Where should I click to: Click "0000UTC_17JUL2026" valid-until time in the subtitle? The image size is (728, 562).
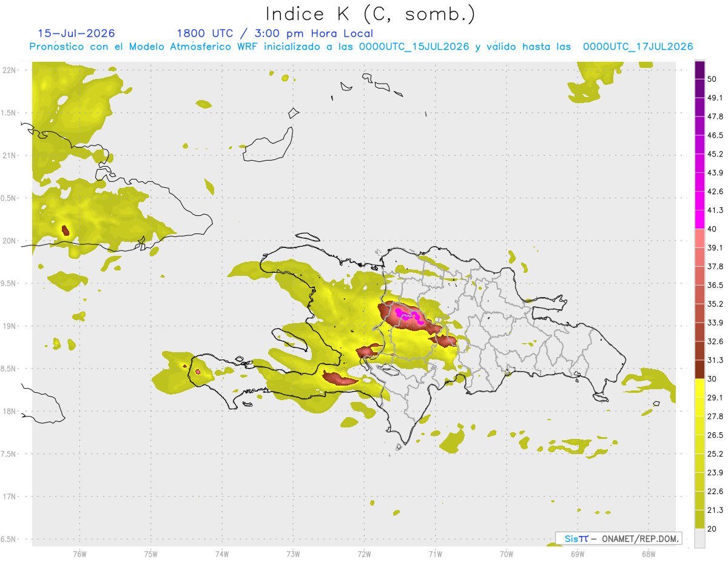click(638, 47)
